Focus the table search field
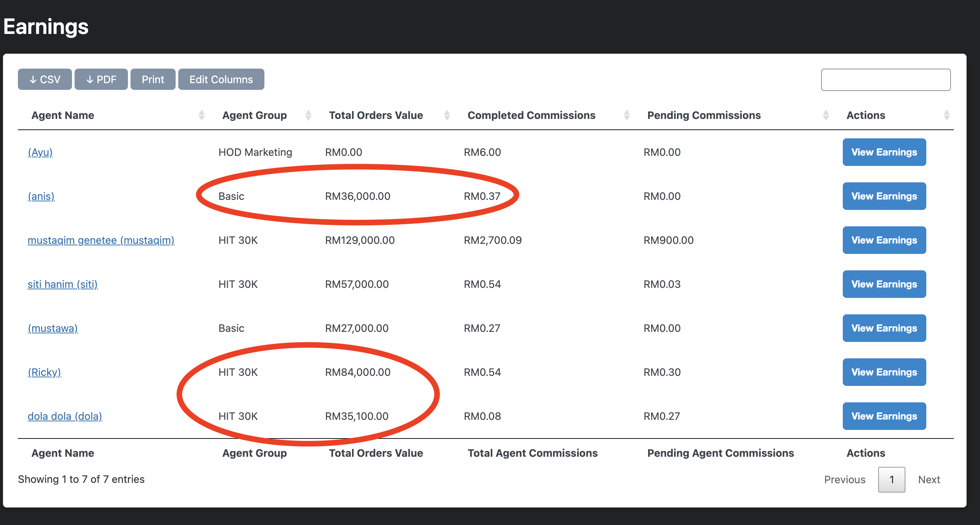Viewport: 980px width, 525px height. tap(886, 79)
